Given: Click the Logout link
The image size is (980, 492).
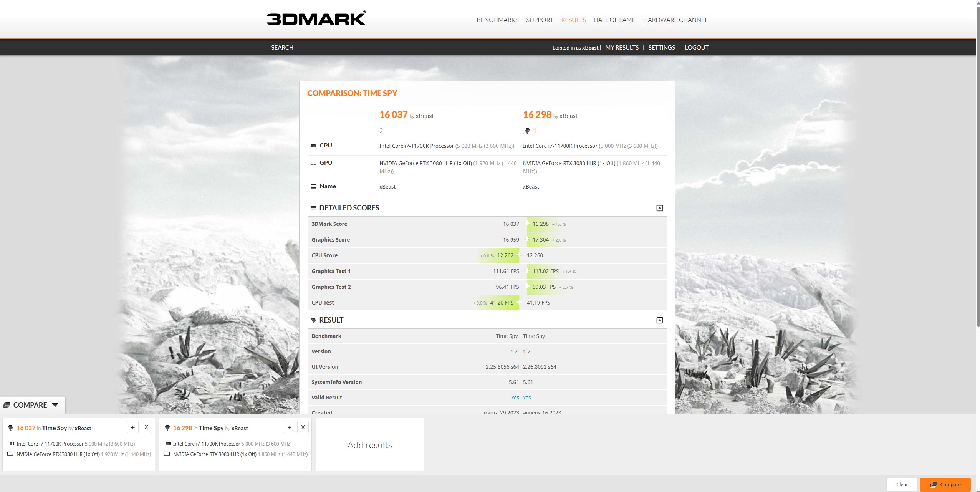Looking at the screenshot, I should click(697, 47).
